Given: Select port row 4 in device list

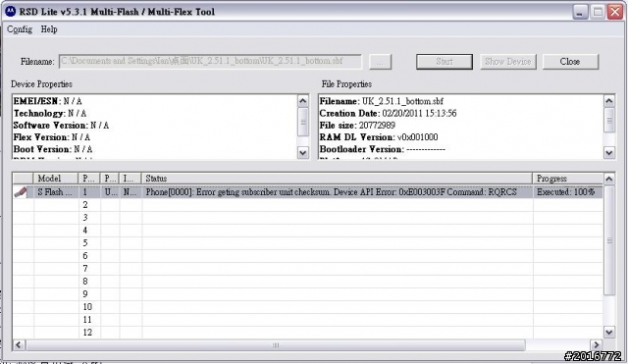Looking at the screenshot, I should coord(307,231).
